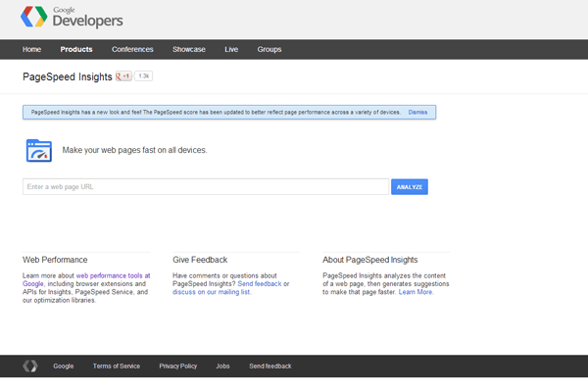
Task: Open the Products nav item
Action: pyautogui.click(x=76, y=50)
